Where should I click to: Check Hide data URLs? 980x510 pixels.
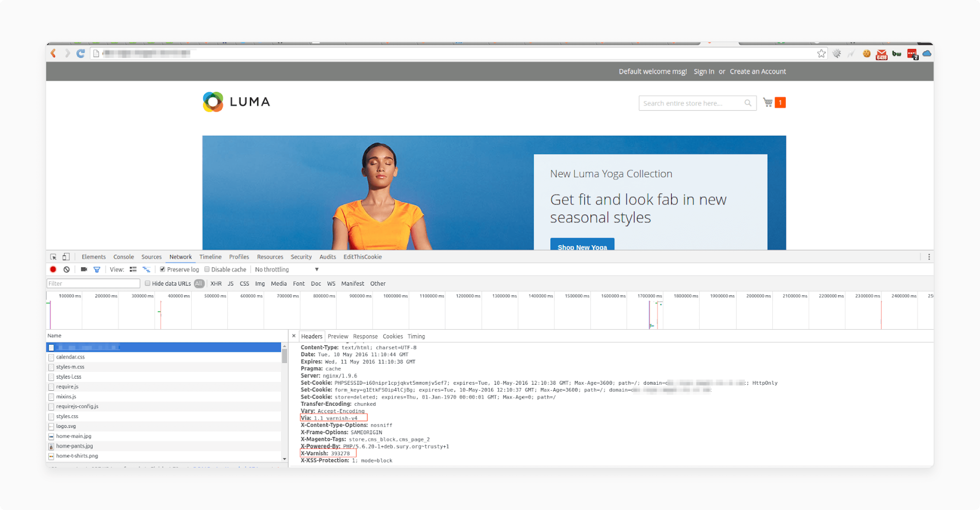pos(148,283)
